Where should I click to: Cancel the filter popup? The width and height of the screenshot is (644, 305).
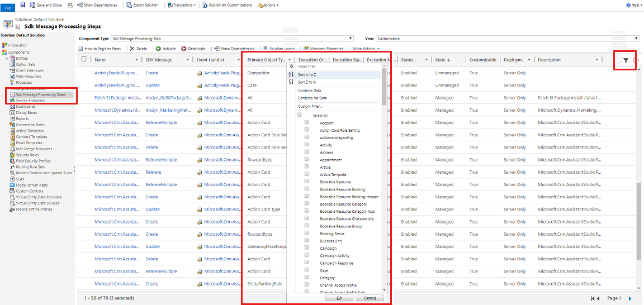[x=370, y=298]
